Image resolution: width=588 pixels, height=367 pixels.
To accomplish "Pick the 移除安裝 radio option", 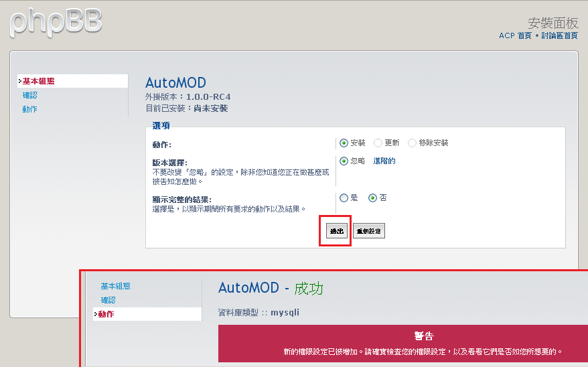I will (412, 143).
